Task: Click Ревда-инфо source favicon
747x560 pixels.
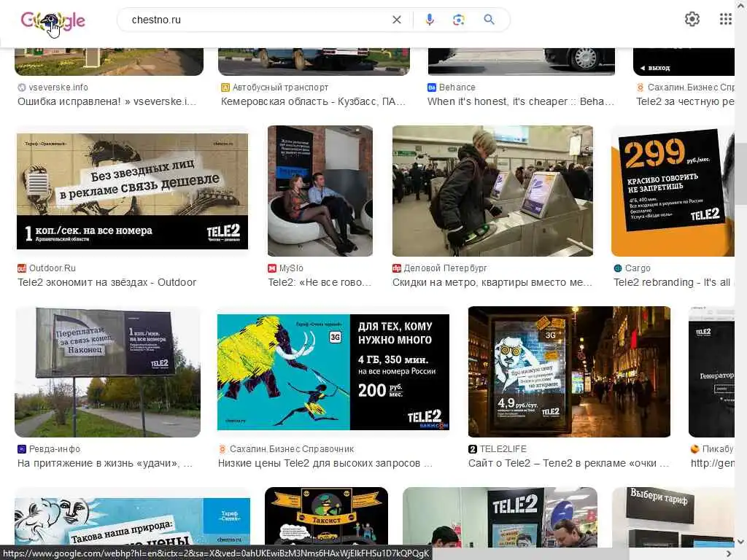Action: [x=21, y=449]
